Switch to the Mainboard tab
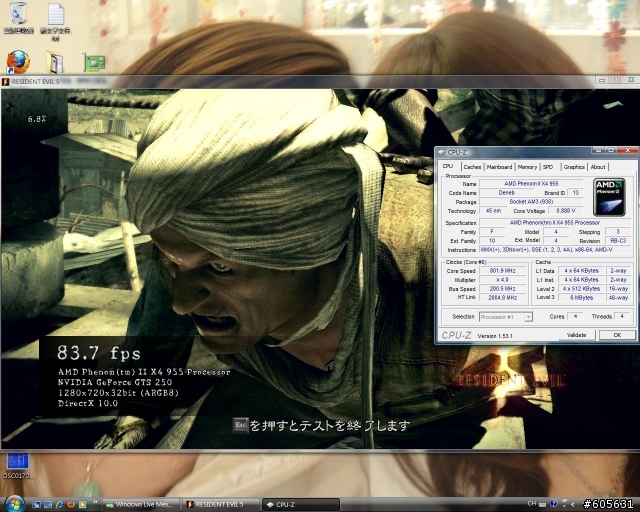This screenshot has height=512, width=640. (x=499, y=167)
